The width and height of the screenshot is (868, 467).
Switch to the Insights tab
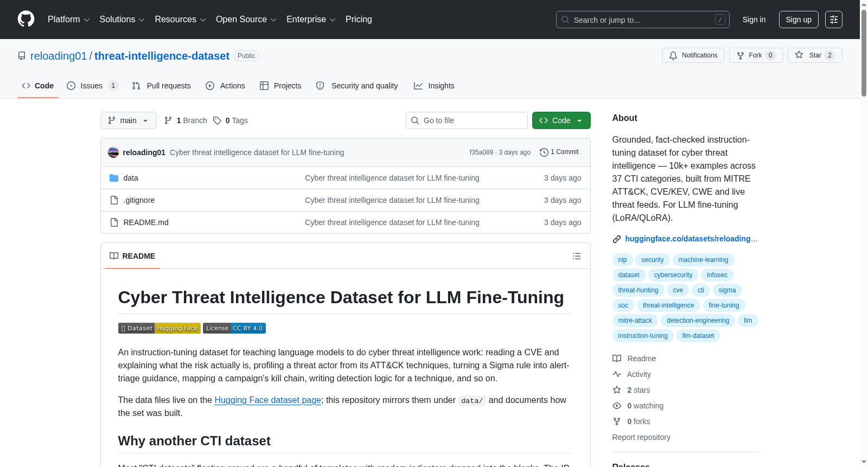pos(434,86)
